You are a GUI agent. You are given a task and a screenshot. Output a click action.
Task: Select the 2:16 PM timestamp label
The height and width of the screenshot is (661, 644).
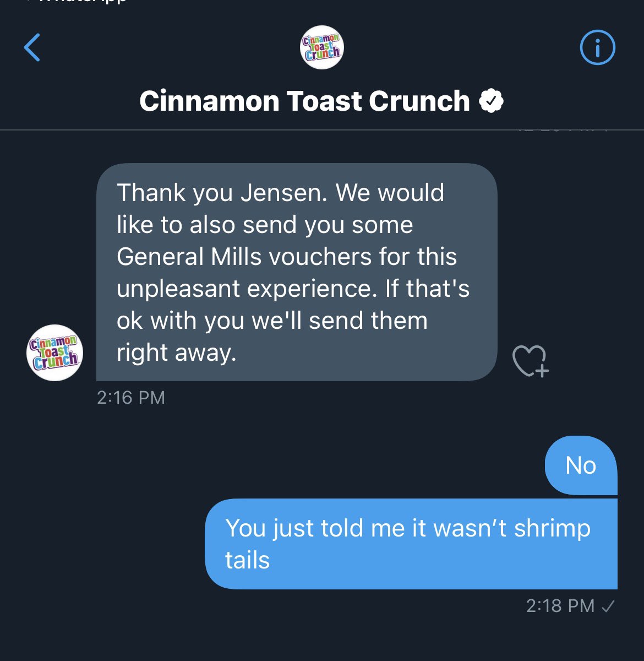tap(132, 397)
